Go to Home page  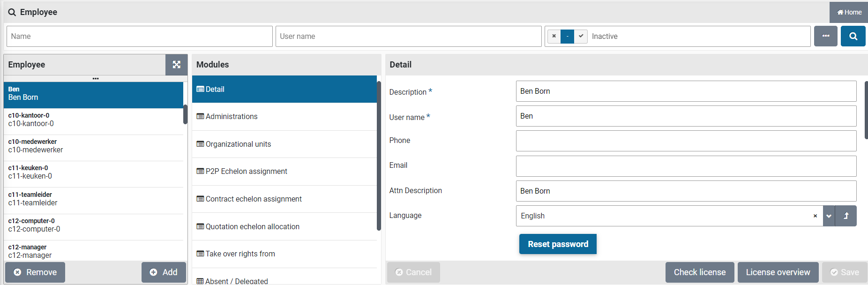(x=849, y=12)
